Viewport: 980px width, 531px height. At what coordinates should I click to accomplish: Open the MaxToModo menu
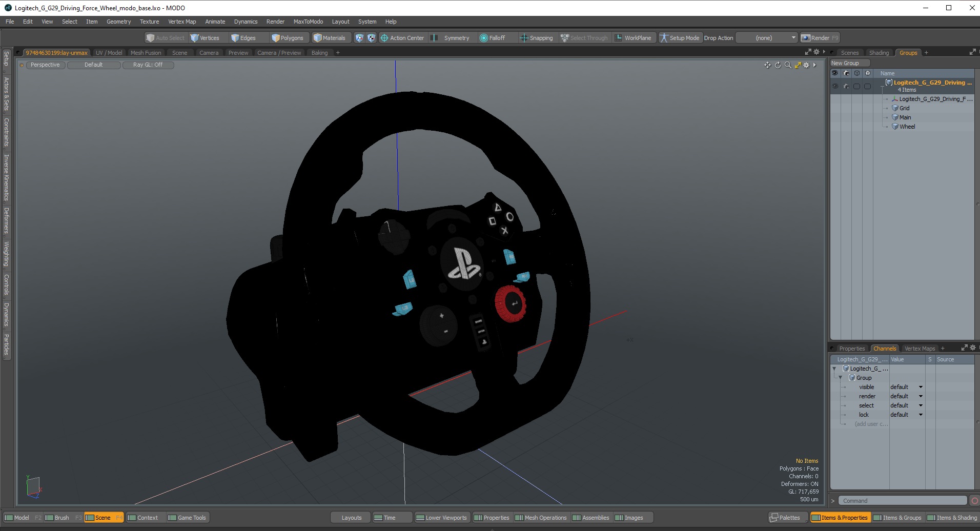coord(308,22)
